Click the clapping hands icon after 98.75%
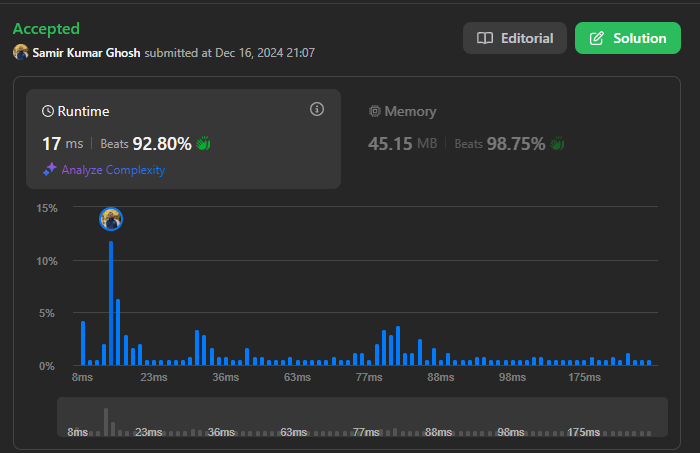This screenshot has height=453, width=700. [557, 144]
